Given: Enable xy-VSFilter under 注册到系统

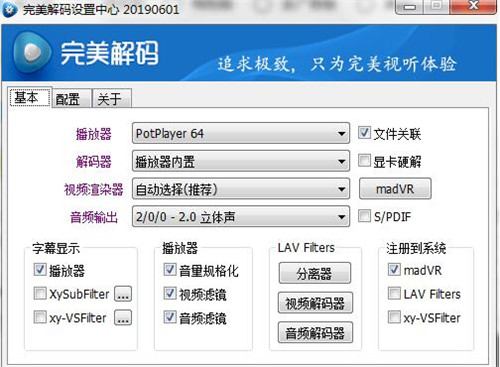Looking at the screenshot, I should pos(394,317).
